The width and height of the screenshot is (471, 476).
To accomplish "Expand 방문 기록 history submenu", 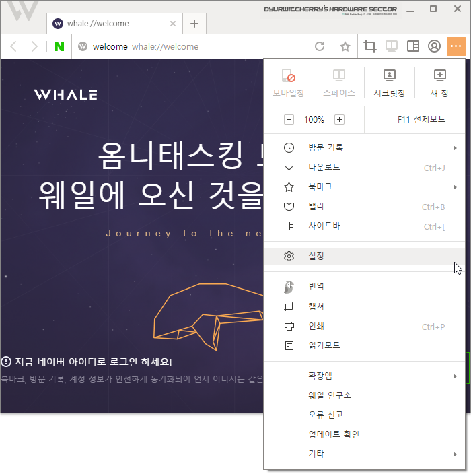I will 364,148.
